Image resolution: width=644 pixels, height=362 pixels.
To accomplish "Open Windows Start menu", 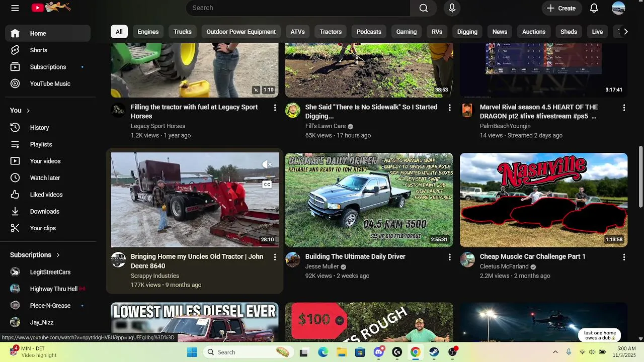I will (x=192, y=352).
